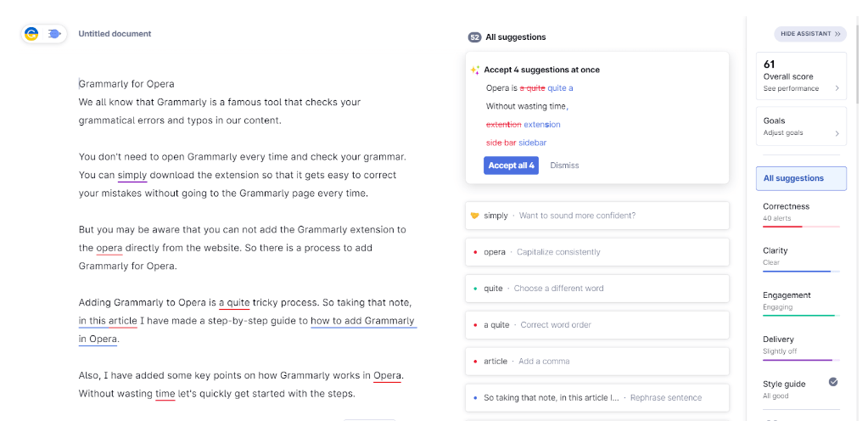Expand Overall score performance chevron
This screenshot has height=421, width=868.
(837, 88)
